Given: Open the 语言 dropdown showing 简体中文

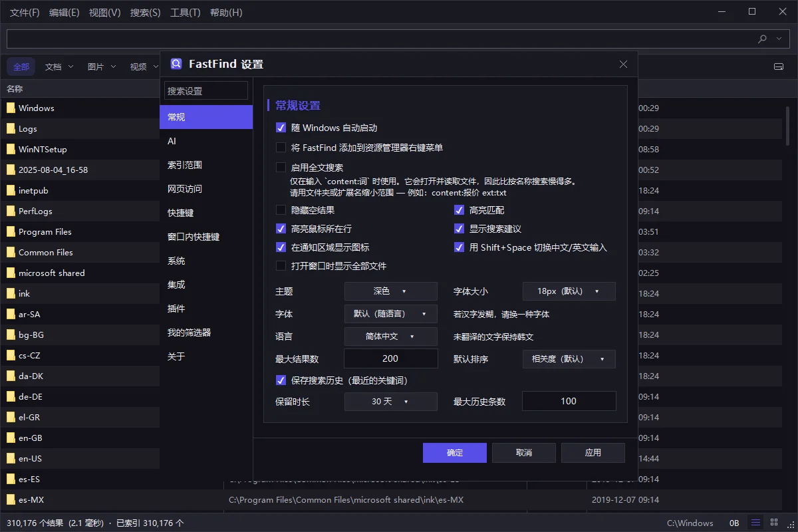Looking at the screenshot, I should pos(390,336).
